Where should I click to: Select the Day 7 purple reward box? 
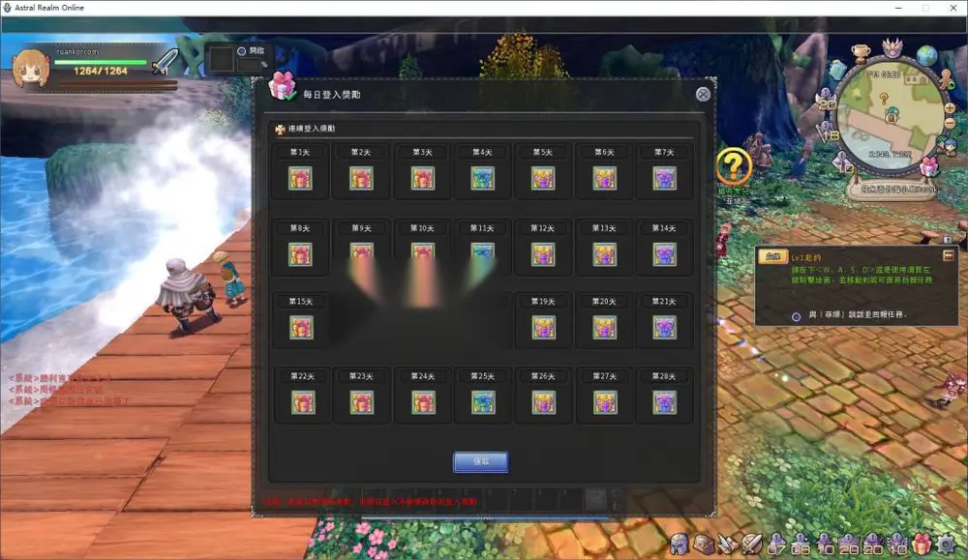(x=664, y=179)
